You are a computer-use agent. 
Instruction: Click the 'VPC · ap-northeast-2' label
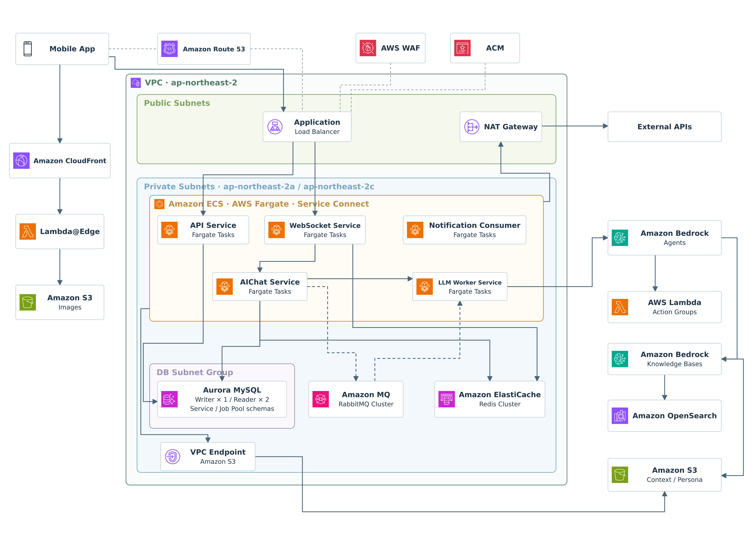(191, 83)
